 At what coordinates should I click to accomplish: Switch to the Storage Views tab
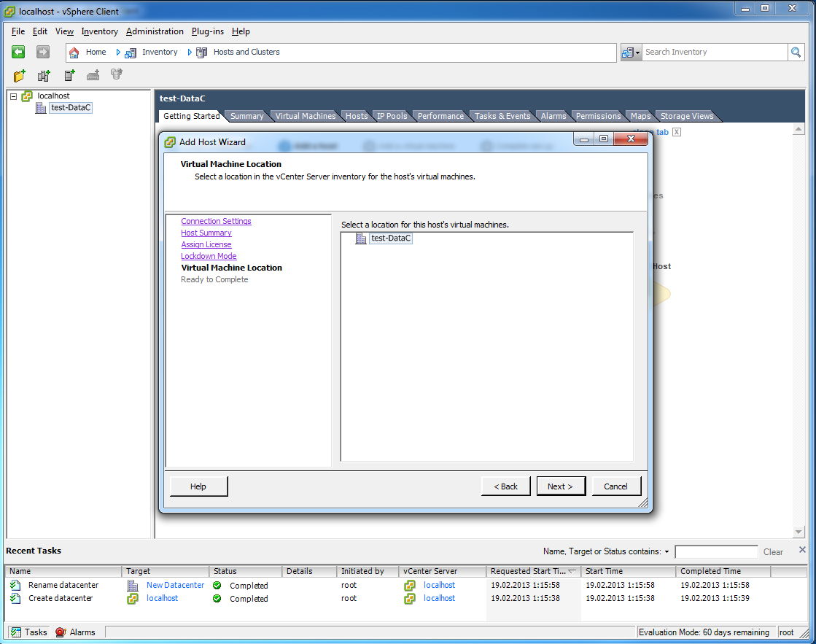pyautogui.click(x=687, y=116)
